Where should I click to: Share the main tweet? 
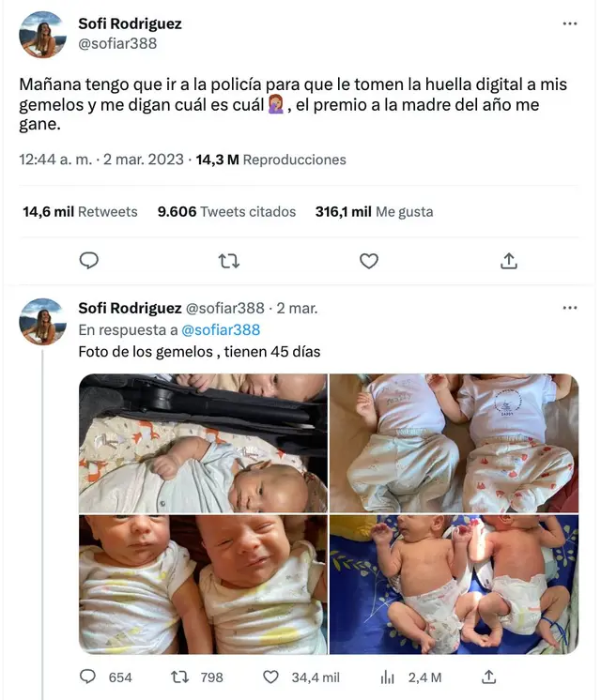coord(508,260)
